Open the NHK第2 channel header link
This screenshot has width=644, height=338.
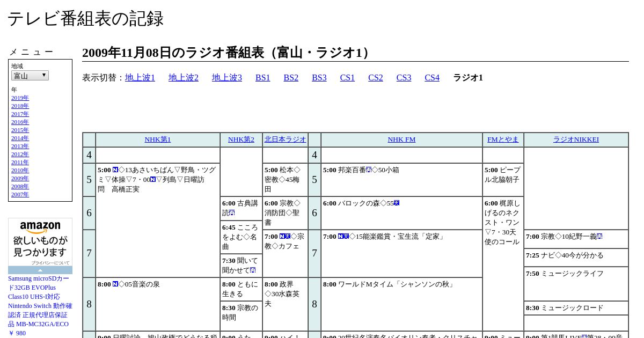(x=241, y=139)
